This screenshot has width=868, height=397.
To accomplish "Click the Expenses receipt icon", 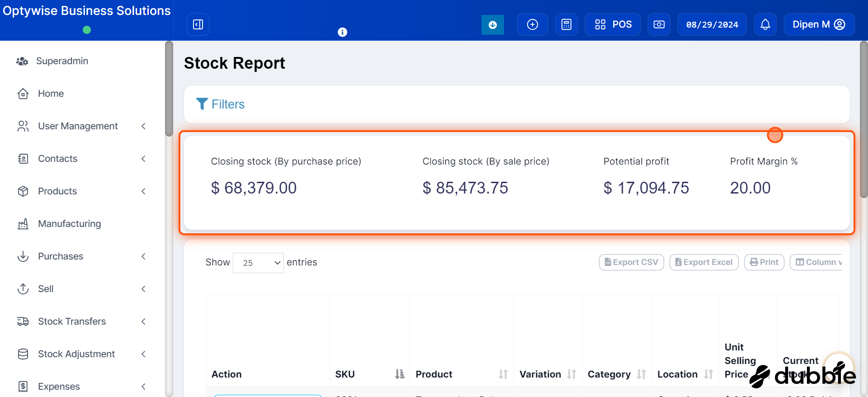I will point(23,387).
